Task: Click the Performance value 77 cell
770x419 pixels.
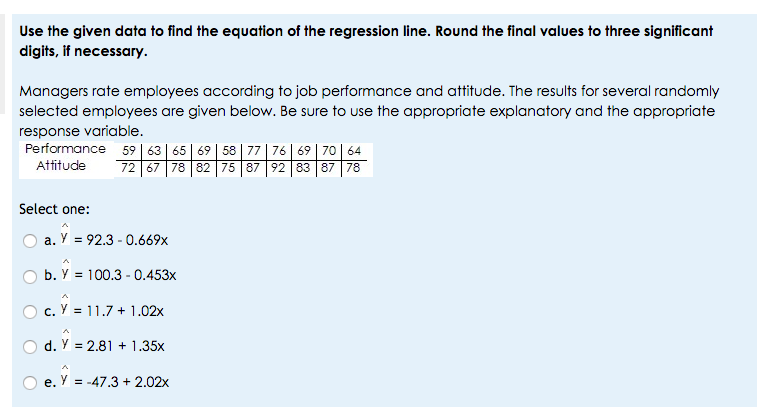Action: [x=254, y=151]
